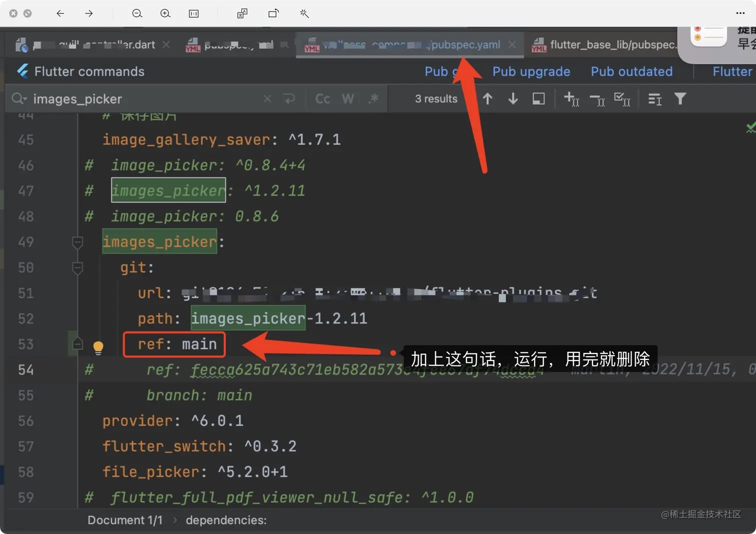This screenshot has height=534, width=756.
Task: Open search results in Find window icon
Action: click(x=538, y=98)
